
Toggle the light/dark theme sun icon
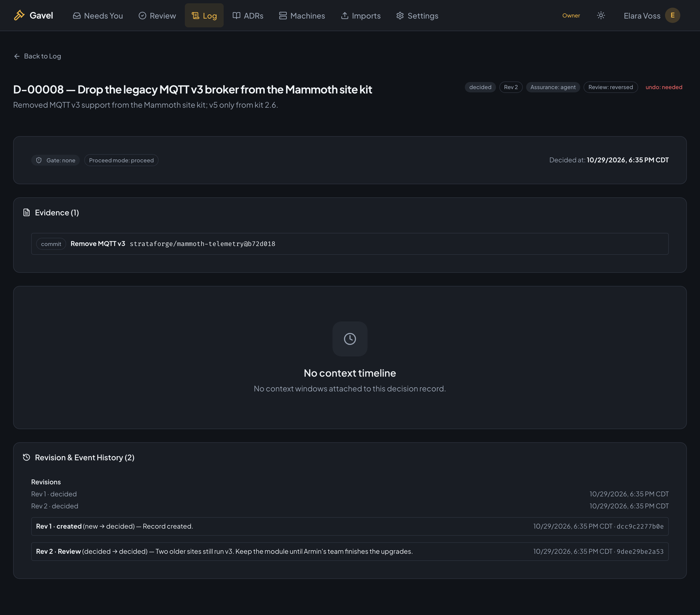point(601,16)
